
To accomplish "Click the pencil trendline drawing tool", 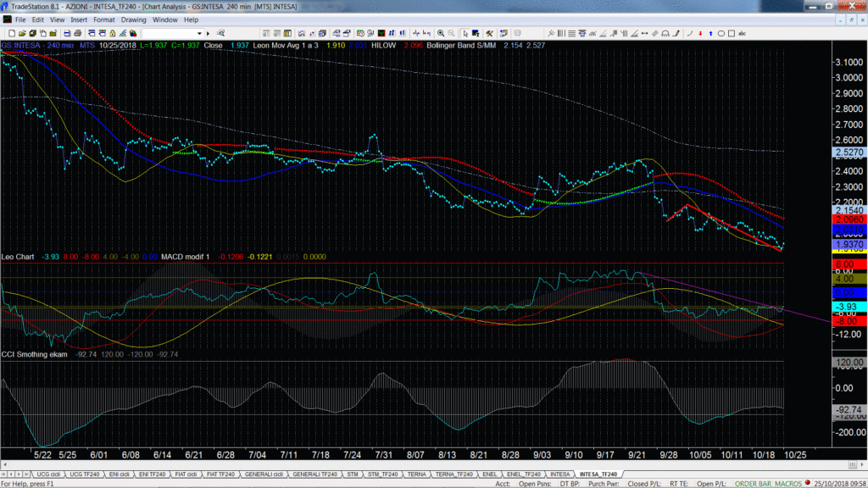I will click(676, 33).
